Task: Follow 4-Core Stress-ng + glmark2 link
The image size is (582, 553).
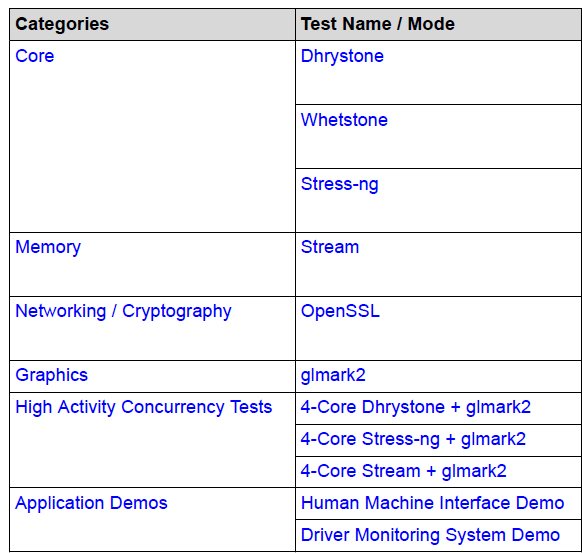Action: pyautogui.click(x=413, y=439)
